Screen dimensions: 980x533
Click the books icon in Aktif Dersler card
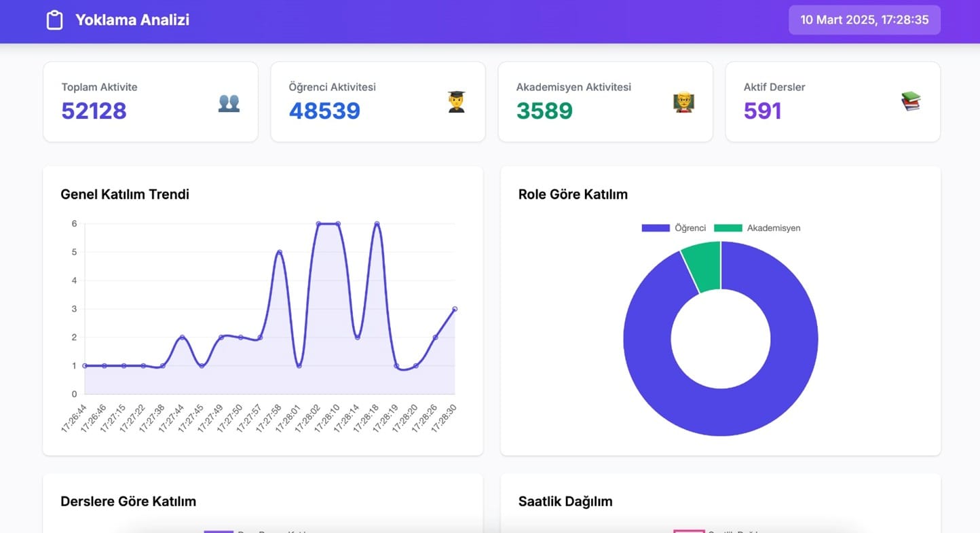[x=911, y=102]
